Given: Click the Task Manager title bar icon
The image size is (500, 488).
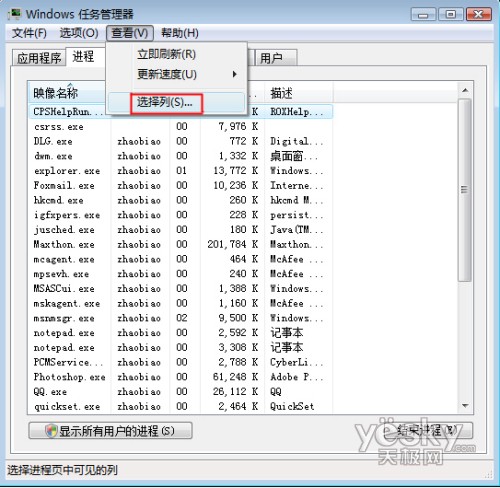Looking at the screenshot, I should [x=16, y=14].
